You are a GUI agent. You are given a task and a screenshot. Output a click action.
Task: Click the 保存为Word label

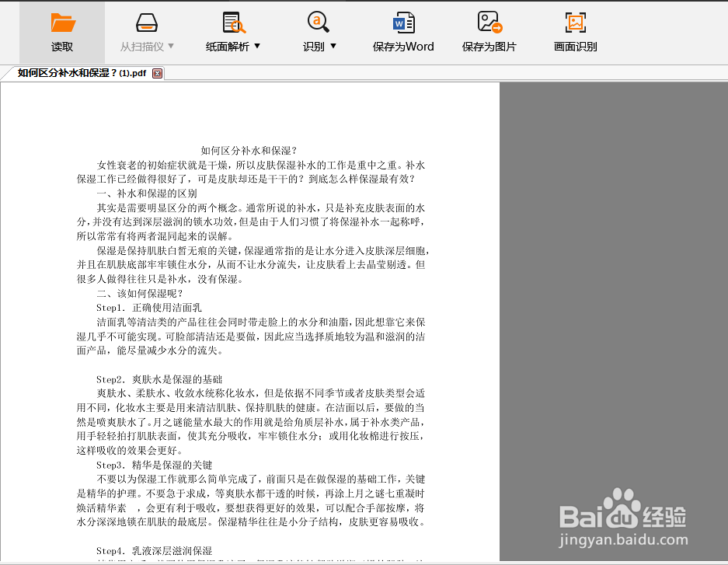pyautogui.click(x=403, y=47)
